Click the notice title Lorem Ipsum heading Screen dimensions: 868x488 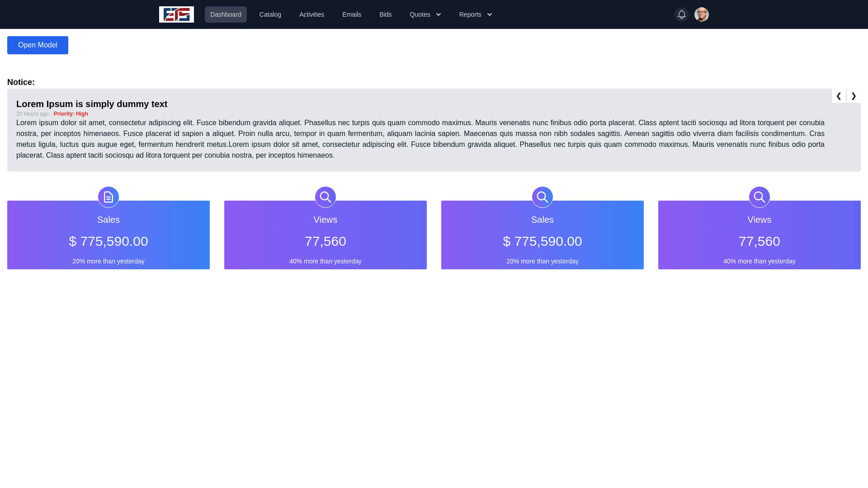click(x=92, y=104)
